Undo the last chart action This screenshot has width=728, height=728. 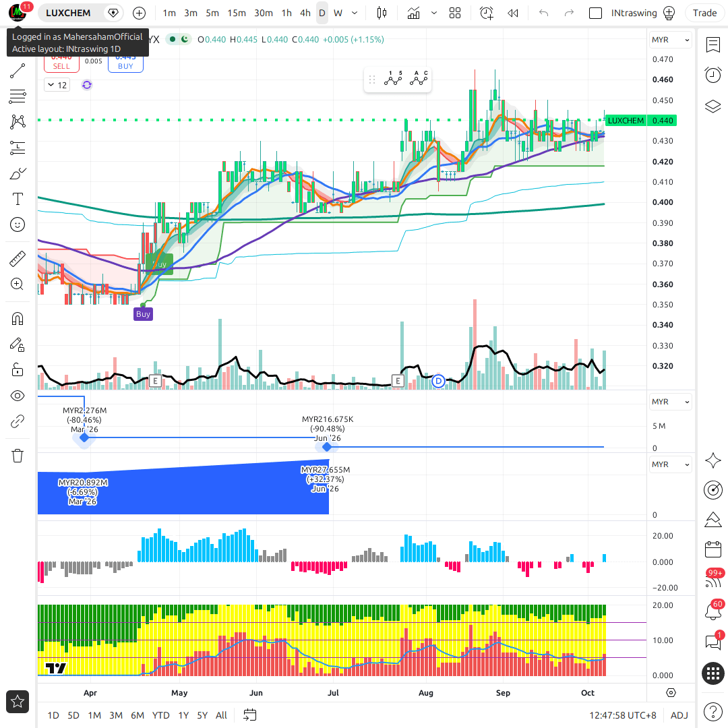(x=544, y=13)
